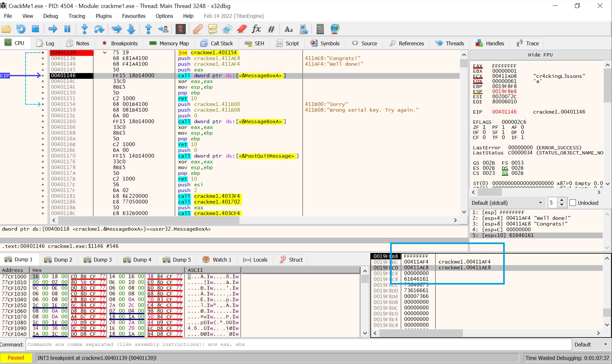Toggle the breakpoint marker on address 00401154

(x=43, y=104)
